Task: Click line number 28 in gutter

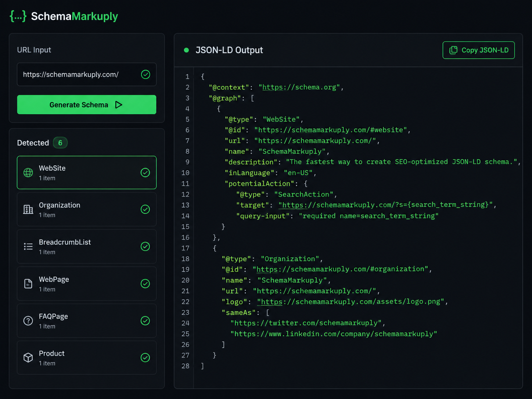Action: (x=185, y=366)
